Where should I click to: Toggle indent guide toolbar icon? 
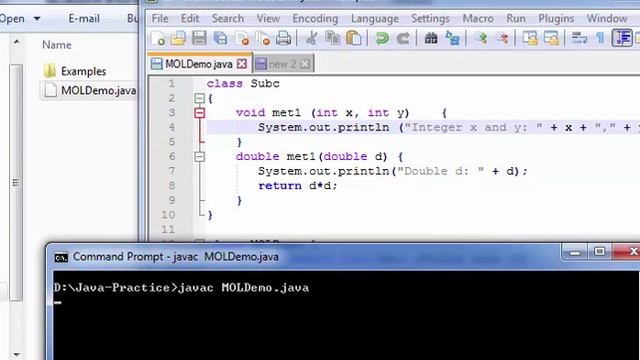pos(622,38)
